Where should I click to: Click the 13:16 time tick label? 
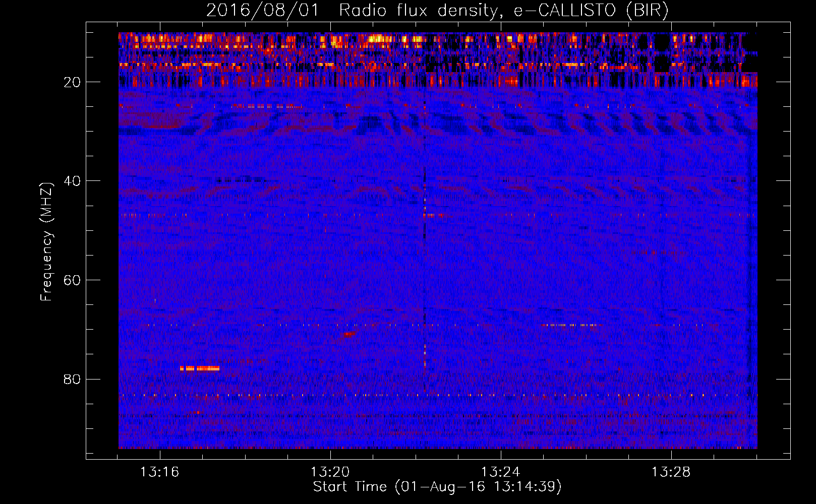pos(159,472)
